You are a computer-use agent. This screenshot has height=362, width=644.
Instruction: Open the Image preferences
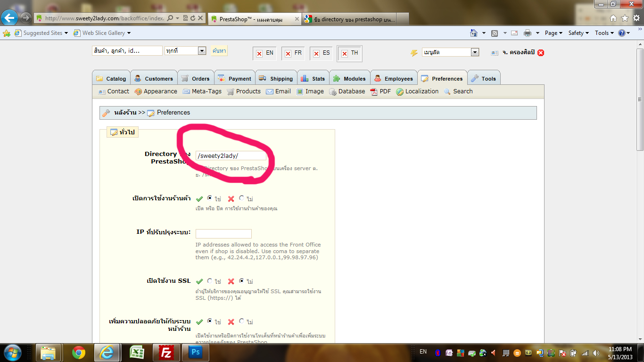[x=310, y=91]
